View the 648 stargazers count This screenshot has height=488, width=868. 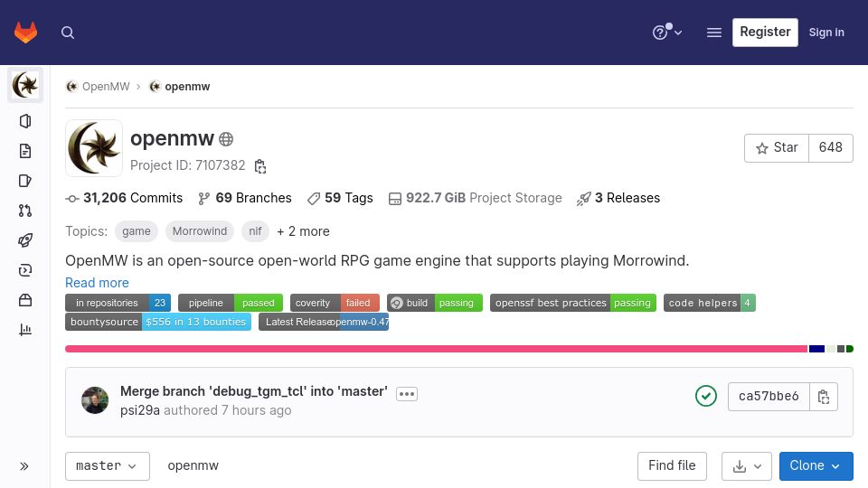[830, 147]
